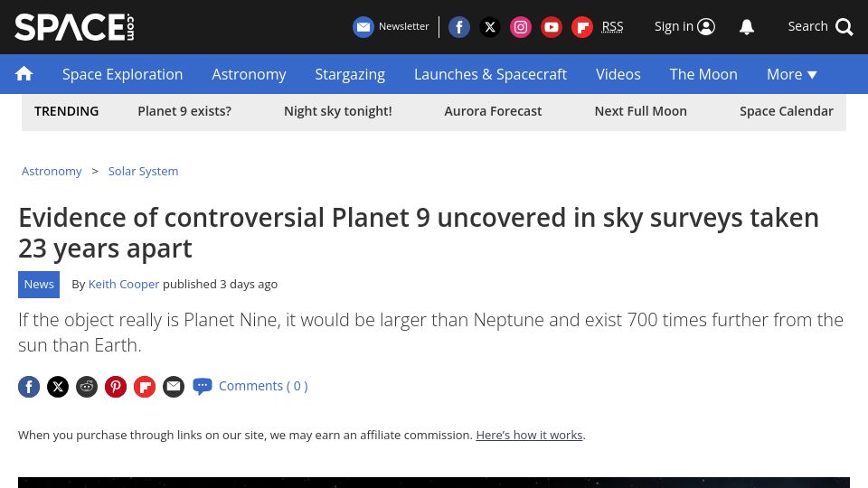Share article on Reddit
The height and width of the screenshot is (488, 868).
click(87, 386)
